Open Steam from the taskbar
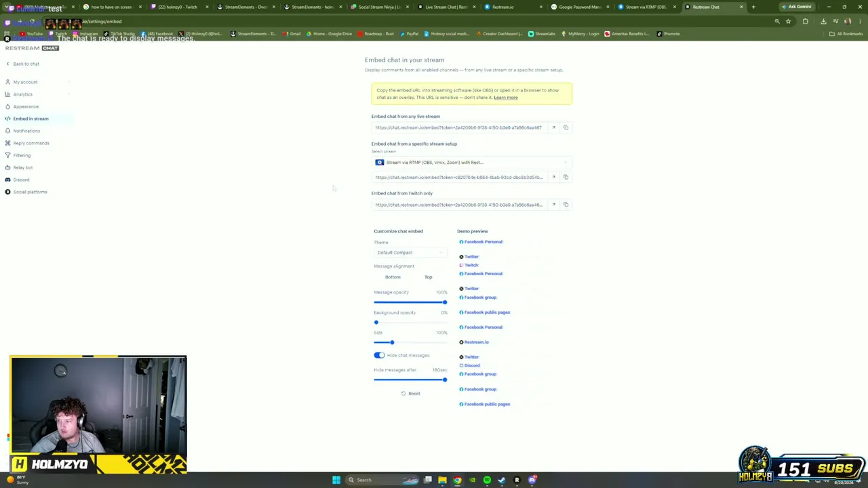The height and width of the screenshot is (488, 868). [x=502, y=480]
